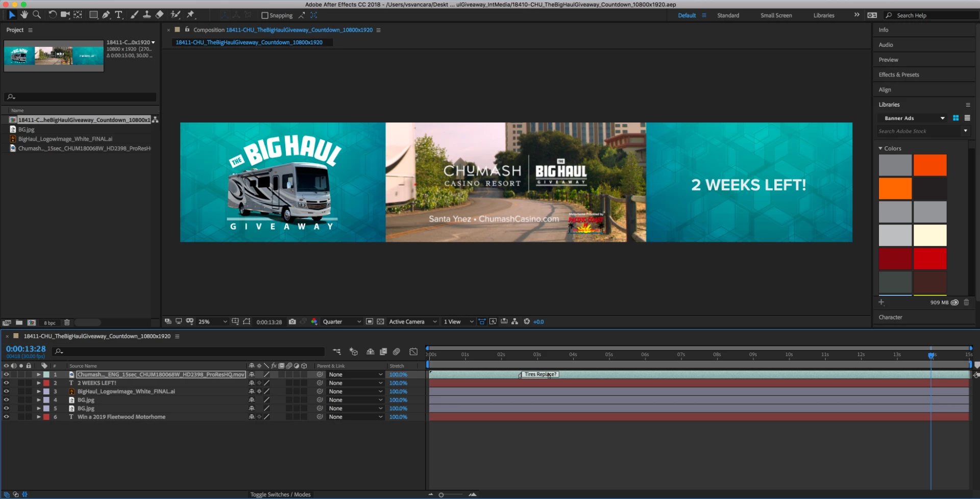Select the Eraser tool
The width and height of the screenshot is (980, 499).
[159, 15]
